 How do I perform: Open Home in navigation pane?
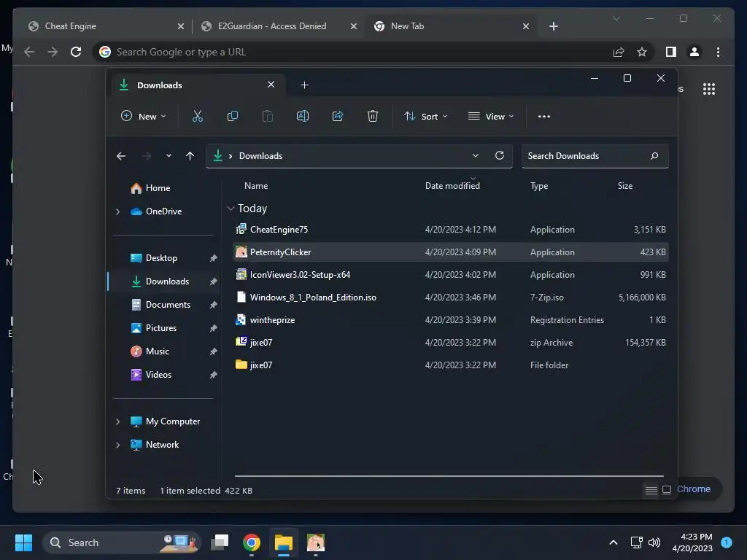(x=158, y=188)
